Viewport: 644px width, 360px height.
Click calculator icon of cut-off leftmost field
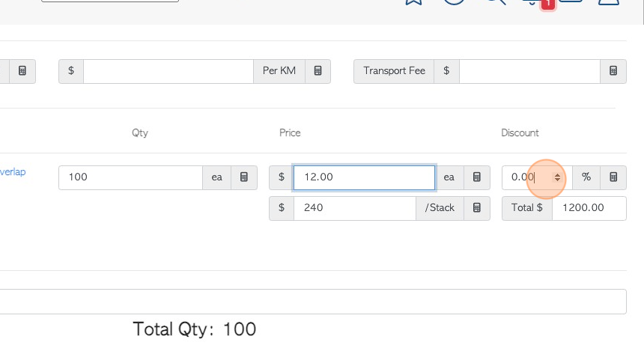pos(22,71)
